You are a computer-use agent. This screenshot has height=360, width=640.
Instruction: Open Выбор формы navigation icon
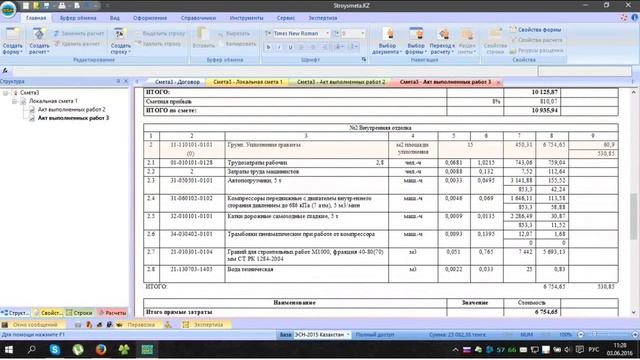click(x=416, y=34)
